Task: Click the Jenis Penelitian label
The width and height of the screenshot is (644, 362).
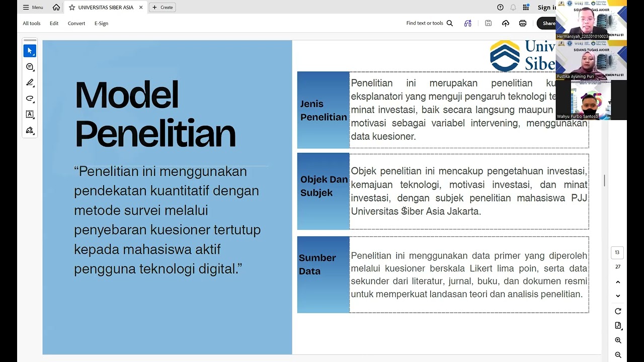Action: click(324, 110)
